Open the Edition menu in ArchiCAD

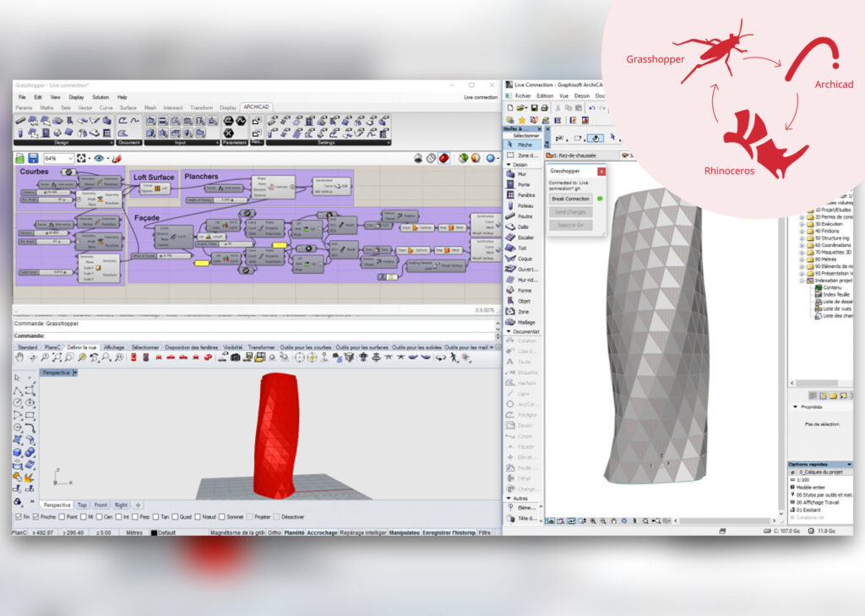[545, 96]
